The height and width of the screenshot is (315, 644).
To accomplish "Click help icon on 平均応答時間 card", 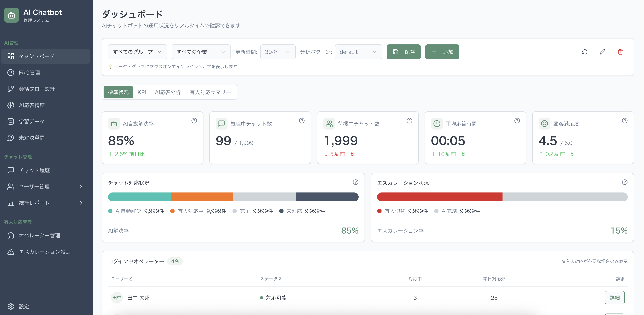I will point(517,121).
